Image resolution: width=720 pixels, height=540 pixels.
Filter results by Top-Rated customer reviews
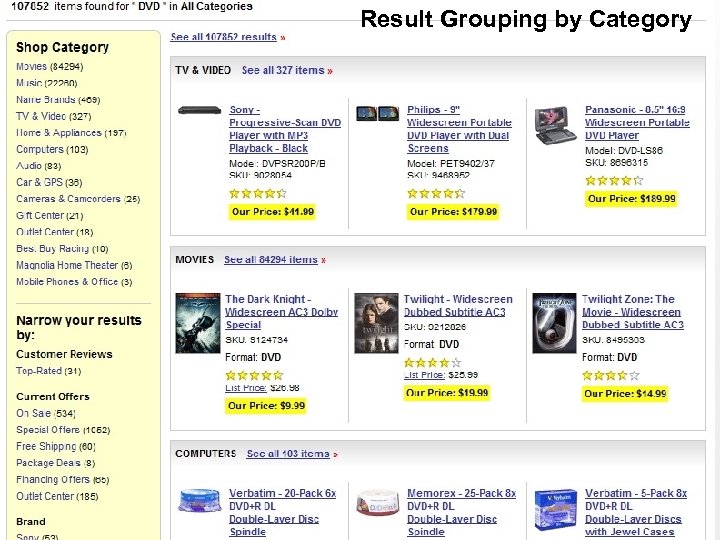pyautogui.click(x=39, y=371)
